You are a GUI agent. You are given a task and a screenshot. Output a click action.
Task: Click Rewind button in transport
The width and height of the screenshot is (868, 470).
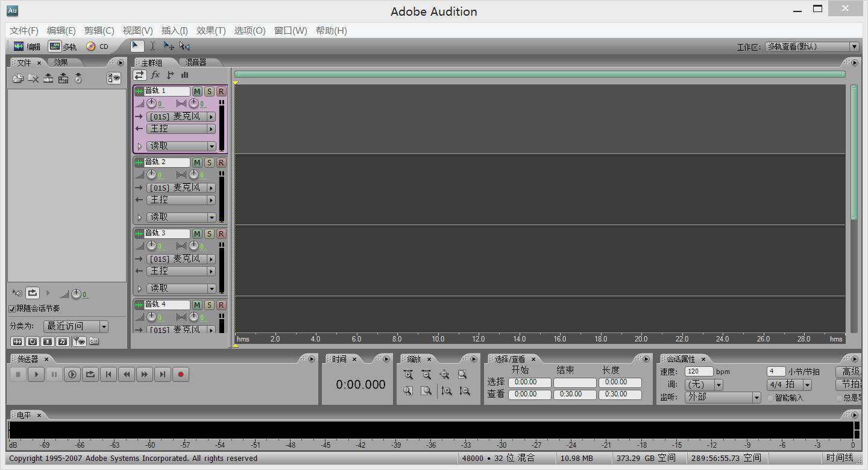click(127, 375)
